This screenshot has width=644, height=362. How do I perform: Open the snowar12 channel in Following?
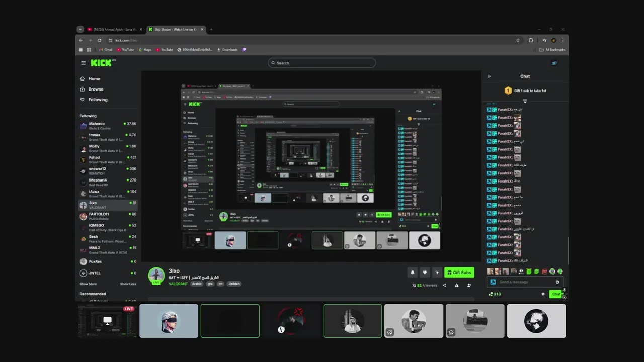coord(108,171)
